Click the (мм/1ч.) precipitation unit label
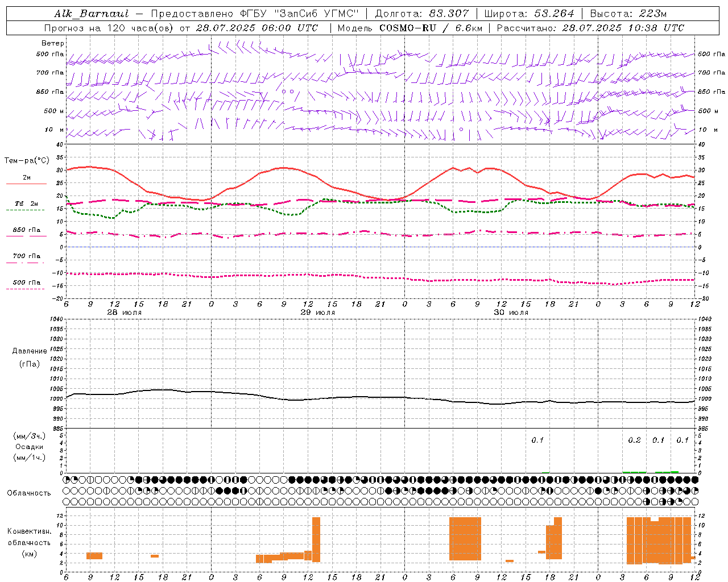This screenshot has width=728, height=582. point(30,458)
